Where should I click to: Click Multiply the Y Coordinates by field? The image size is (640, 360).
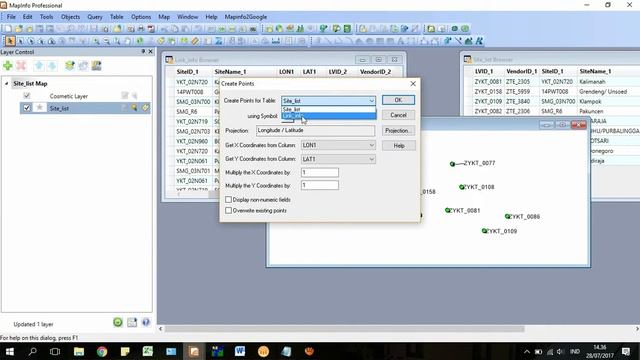click(x=320, y=185)
